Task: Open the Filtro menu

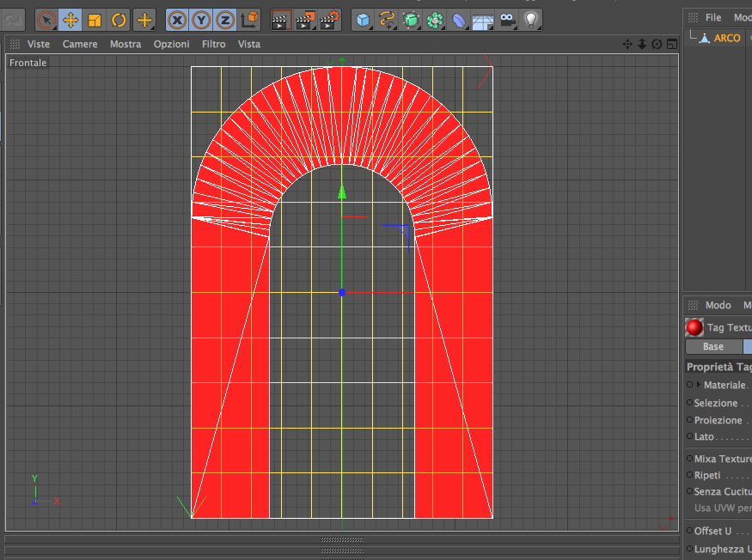Action: coord(214,44)
